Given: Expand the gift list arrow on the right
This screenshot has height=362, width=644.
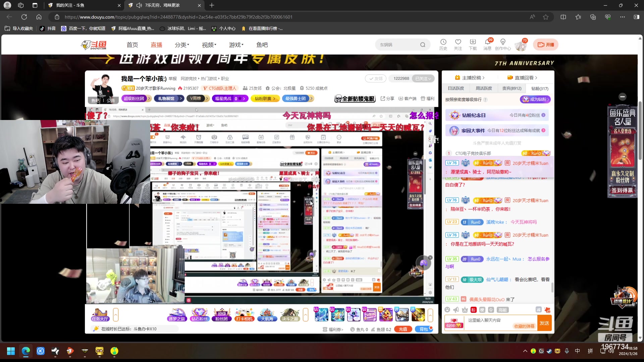Looking at the screenshot, I should [x=430, y=315].
